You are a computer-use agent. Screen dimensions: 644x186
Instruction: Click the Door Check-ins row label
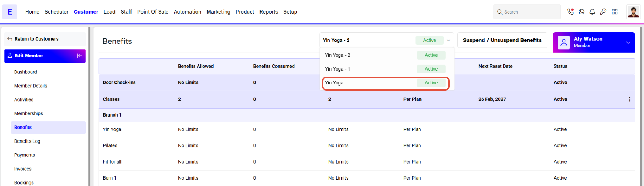click(x=119, y=83)
